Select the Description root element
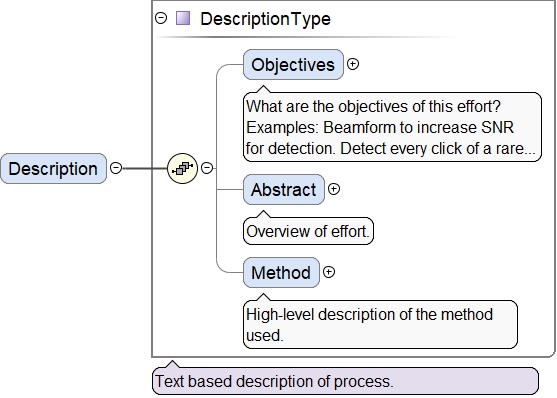557x398 pixels. pos(53,168)
